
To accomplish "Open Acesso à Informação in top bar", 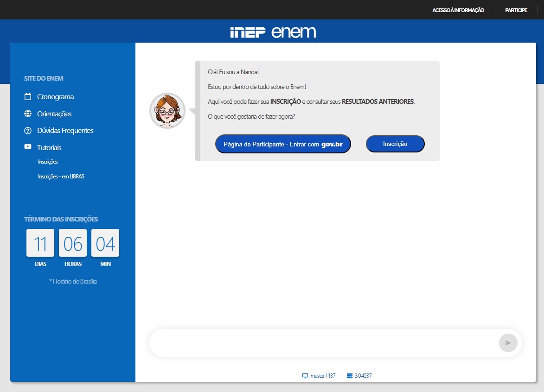I will pyautogui.click(x=458, y=10).
